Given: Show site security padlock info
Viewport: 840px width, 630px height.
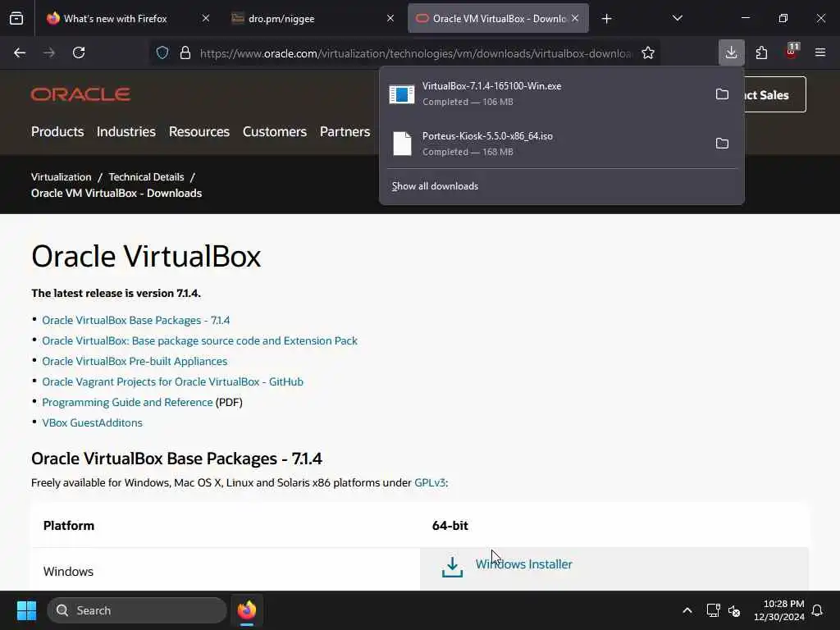Looking at the screenshot, I should (185, 52).
